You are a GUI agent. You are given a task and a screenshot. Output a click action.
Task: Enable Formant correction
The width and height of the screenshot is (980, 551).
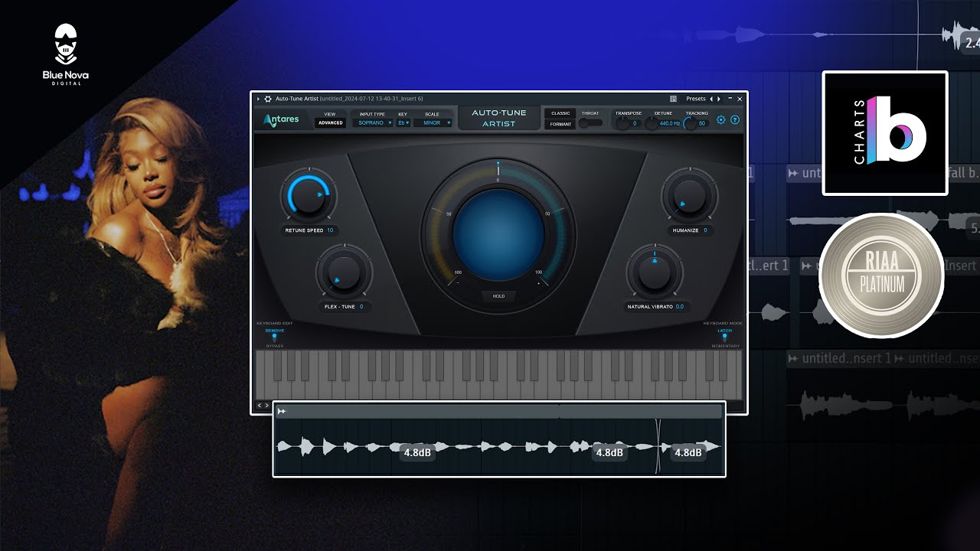[x=560, y=124]
